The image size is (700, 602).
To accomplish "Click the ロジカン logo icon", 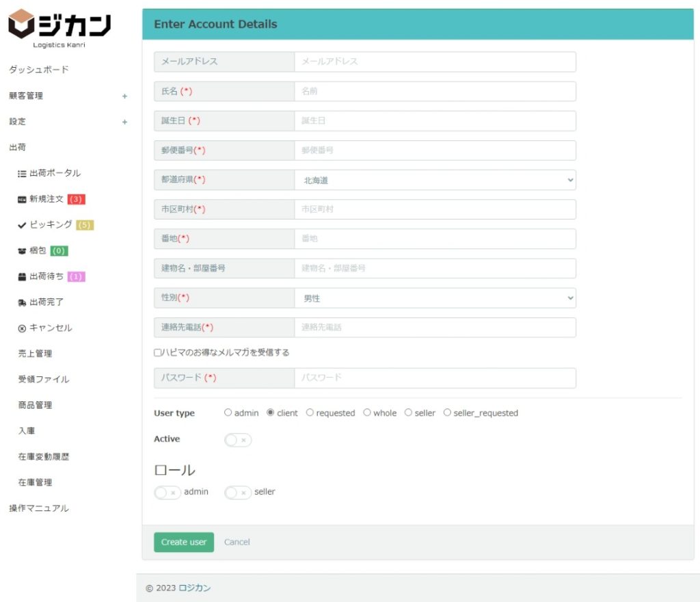I will point(22,25).
